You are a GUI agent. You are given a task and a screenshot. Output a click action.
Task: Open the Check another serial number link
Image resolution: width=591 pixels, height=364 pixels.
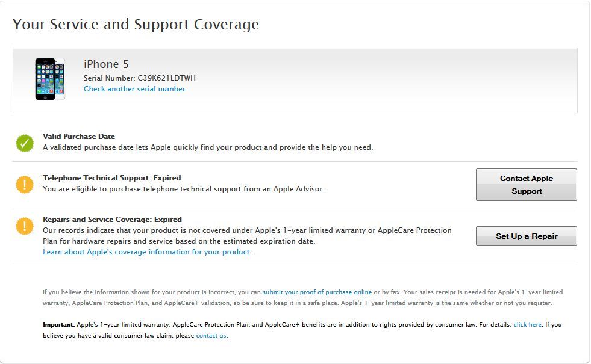[x=134, y=89]
